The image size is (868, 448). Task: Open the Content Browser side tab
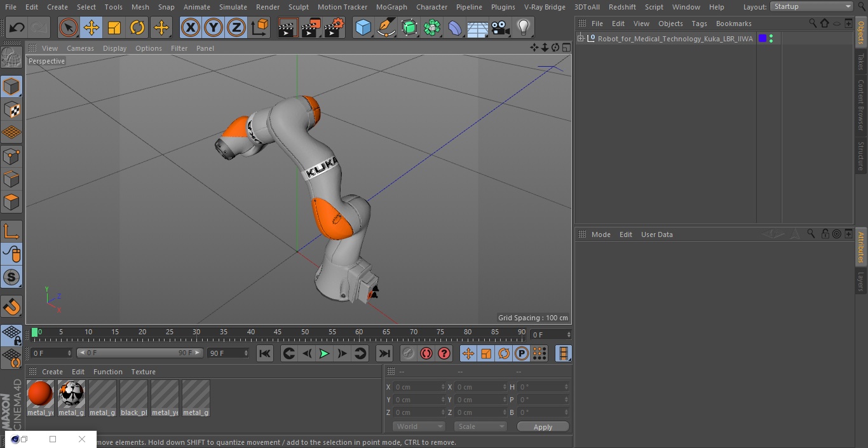pyautogui.click(x=861, y=105)
